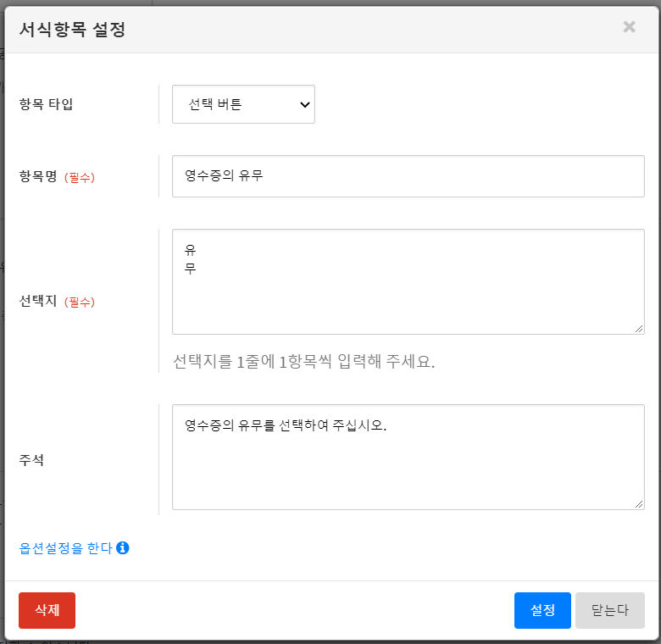Screen dimensions: 661x644
Task: Click the gray 닫는다 button
Action: coord(609,610)
